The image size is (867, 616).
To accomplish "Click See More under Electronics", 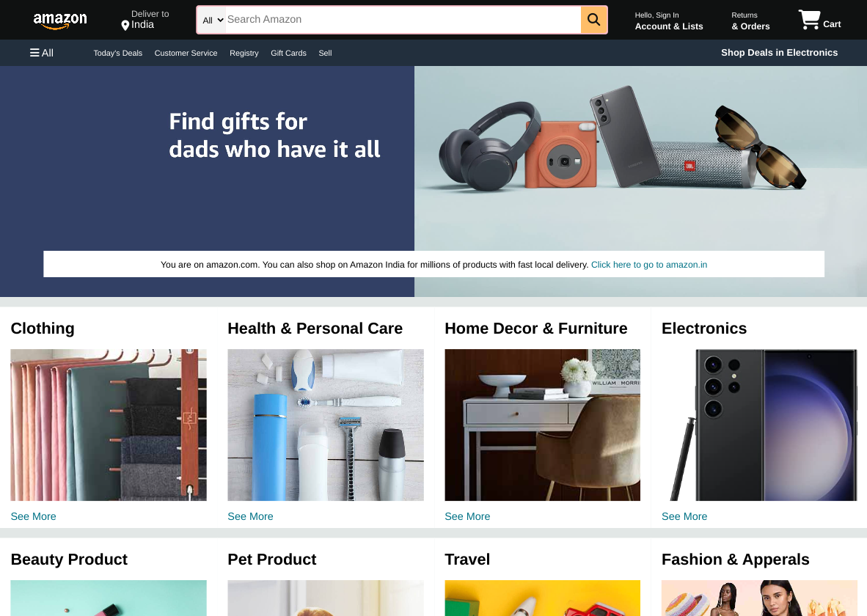I will point(684,516).
